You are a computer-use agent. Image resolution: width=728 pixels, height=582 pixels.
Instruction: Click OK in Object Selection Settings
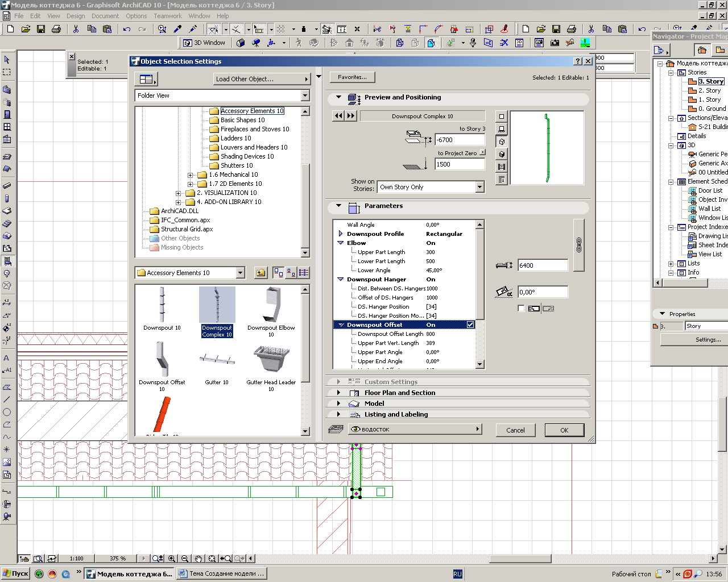click(564, 430)
